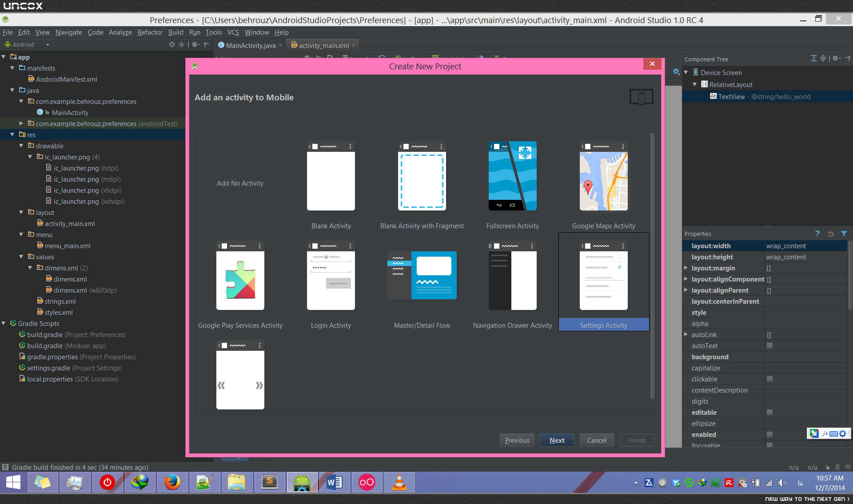This screenshot has height=504, width=853.
Task: Open the Refactor menu
Action: (x=150, y=32)
